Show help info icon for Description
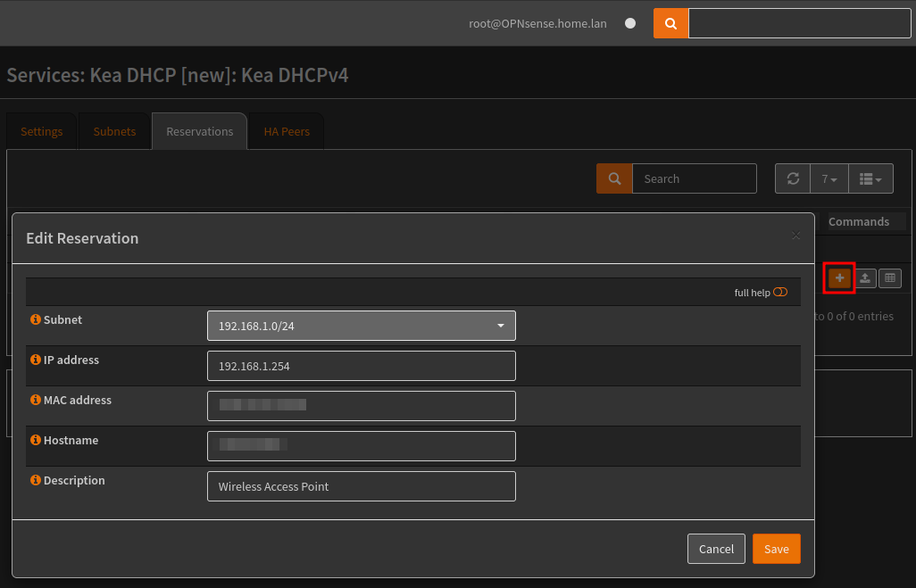The height and width of the screenshot is (588, 916). 36,480
